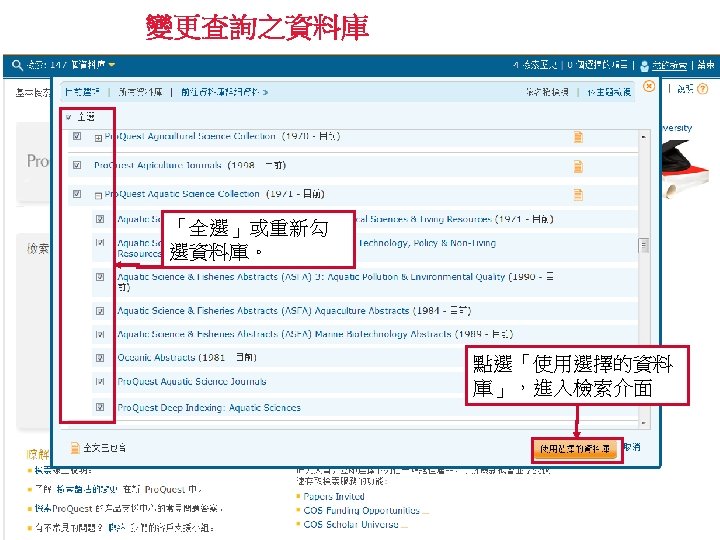Toggle checkbox for Marine Biotechnology Abstracts
The image size is (720, 540).
100,334
